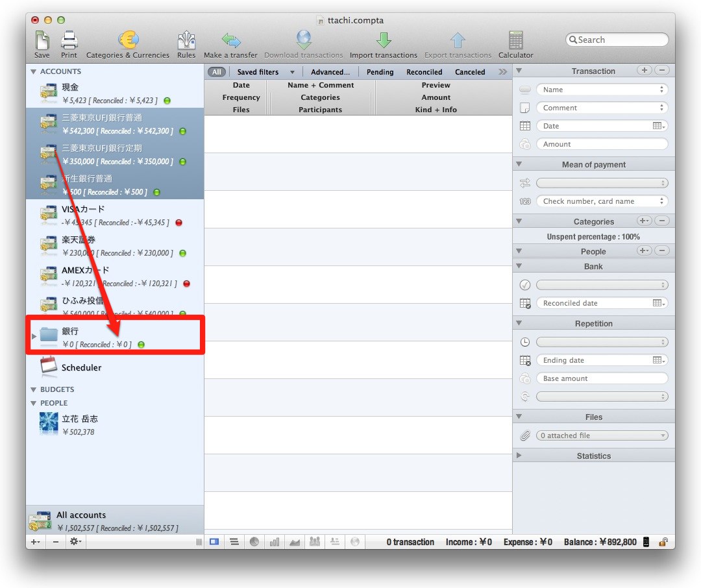The width and height of the screenshot is (701, 588).
Task: Collapse the ACCOUNTS section triangle
Action: point(34,71)
